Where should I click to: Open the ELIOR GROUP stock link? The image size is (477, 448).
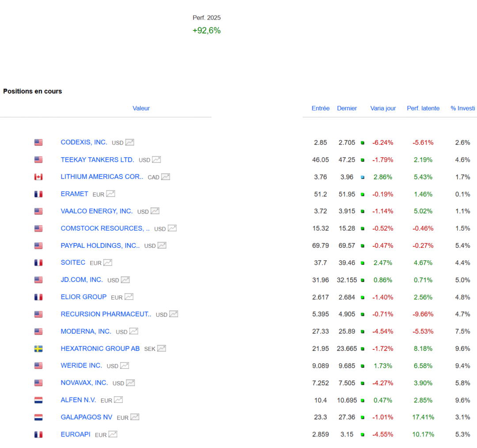coord(83,297)
